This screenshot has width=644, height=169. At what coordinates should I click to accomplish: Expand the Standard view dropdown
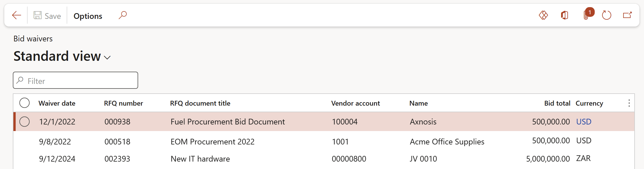click(x=107, y=57)
